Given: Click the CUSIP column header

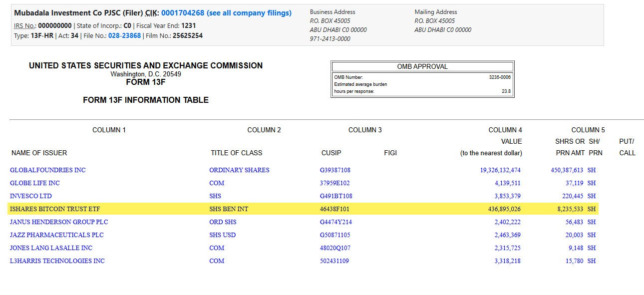Looking at the screenshot, I should (331, 153).
